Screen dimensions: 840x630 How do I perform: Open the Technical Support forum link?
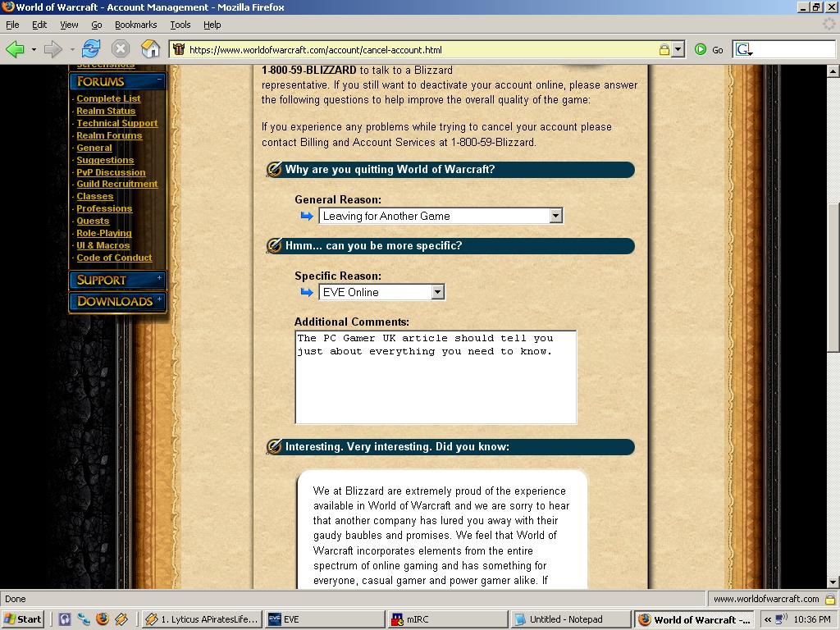click(x=116, y=123)
